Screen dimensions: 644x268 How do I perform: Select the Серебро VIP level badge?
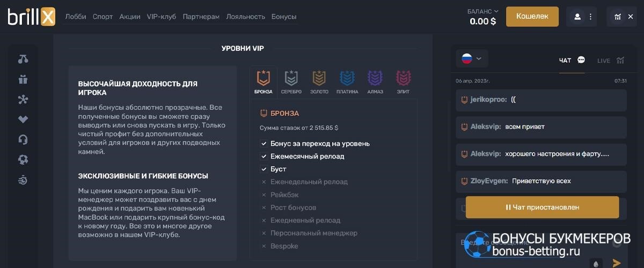(291, 82)
